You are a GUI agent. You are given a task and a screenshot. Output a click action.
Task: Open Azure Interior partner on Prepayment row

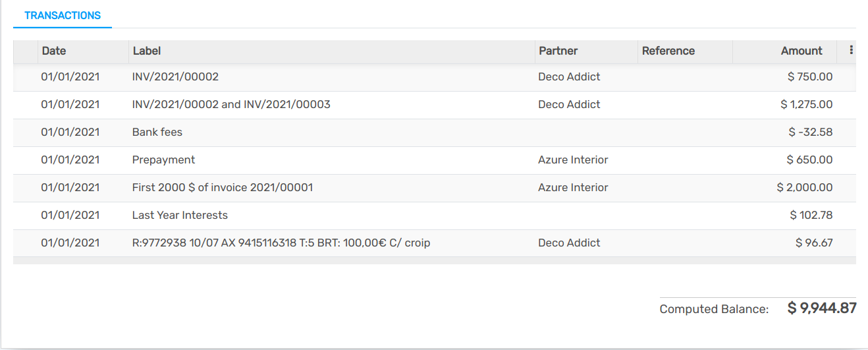pos(573,160)
